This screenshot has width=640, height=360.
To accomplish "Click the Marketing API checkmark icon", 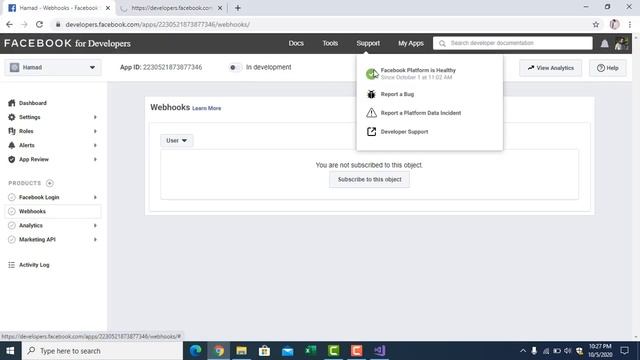I will coord(11,240).
